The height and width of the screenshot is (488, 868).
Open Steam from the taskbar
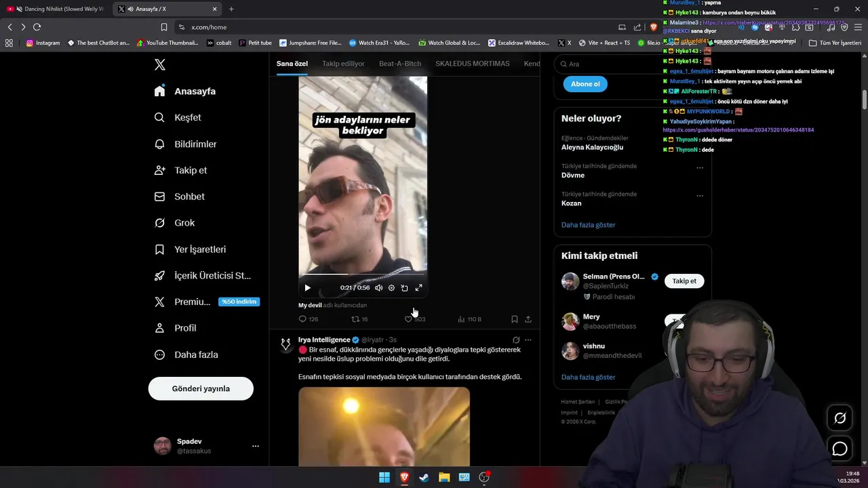(x=424, y=477)
